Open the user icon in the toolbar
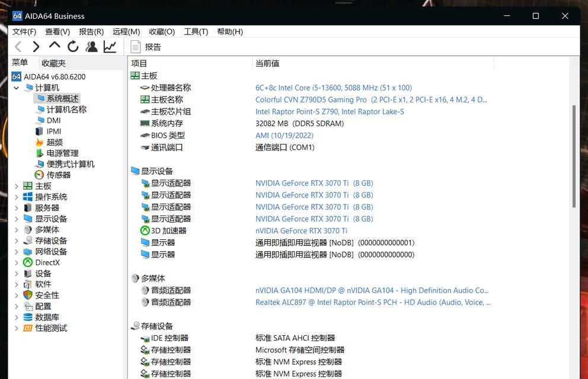The image size is (588, 379). [x=91, y=46]
